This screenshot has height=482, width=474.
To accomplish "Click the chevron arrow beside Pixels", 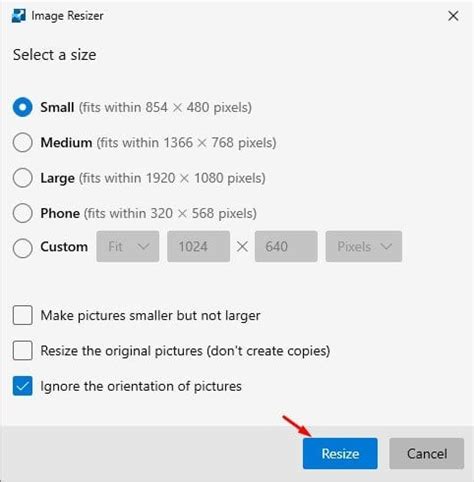I will [x=386, y=247].
